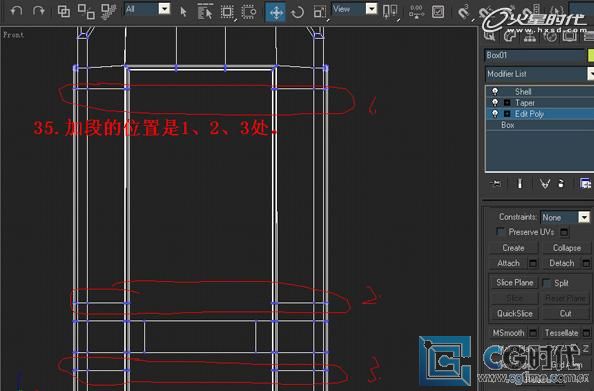Click the Cut button

click(x=566, y=313)
